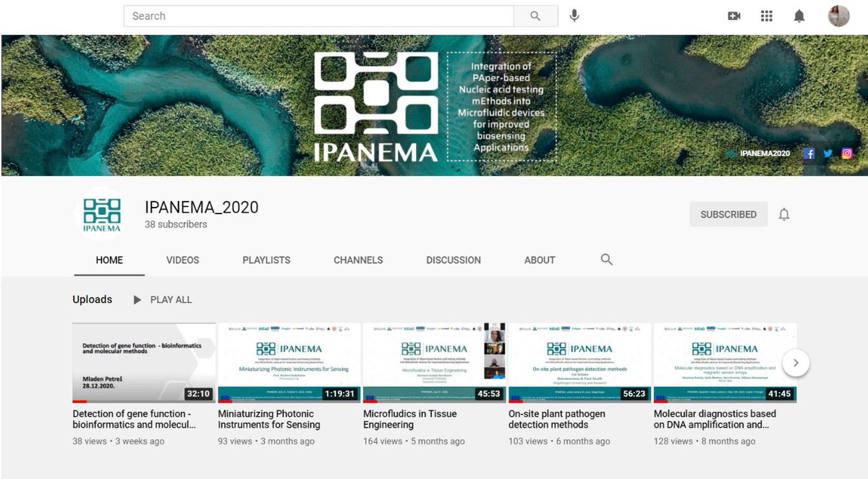Screen dimensions: 868x479
Task: Open Microfludics in Tissue Engineering thumbnail
Action: pyautogui.click(x=434, y=363)
